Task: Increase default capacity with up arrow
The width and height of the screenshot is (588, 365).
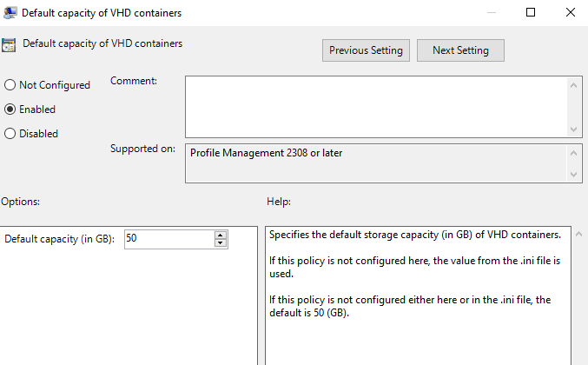Action: tap(221, 235)
